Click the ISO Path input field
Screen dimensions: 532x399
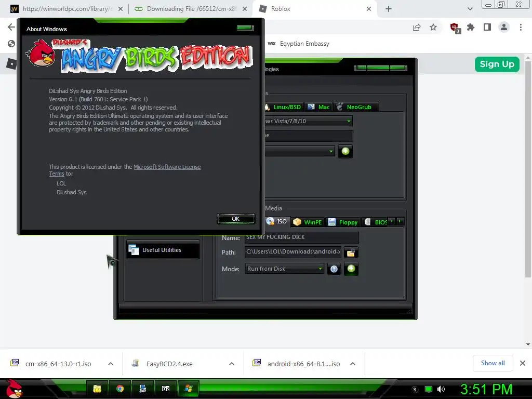pyautogui.click(x=293, y=252)
